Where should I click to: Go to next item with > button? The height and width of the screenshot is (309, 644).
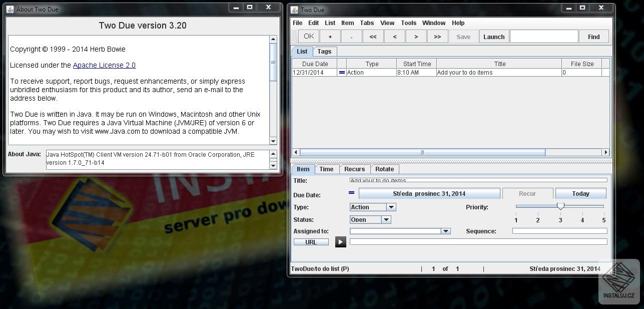point(416,37)
